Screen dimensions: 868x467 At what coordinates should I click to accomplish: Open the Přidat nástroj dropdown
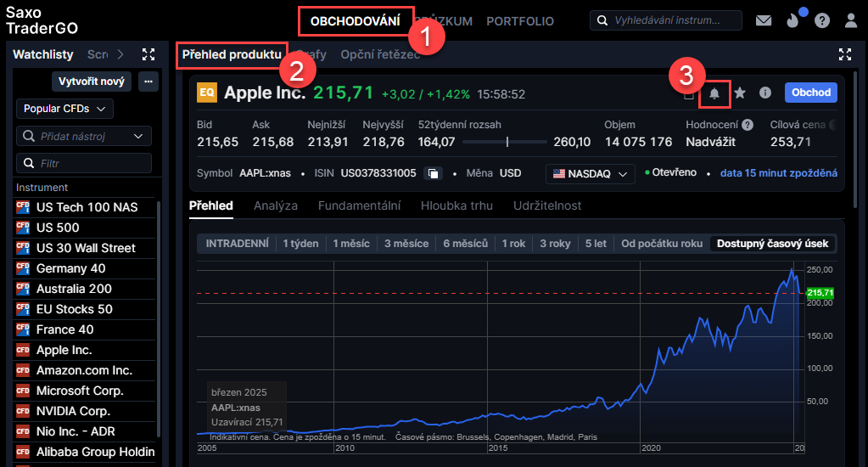[x=138, y=136]
